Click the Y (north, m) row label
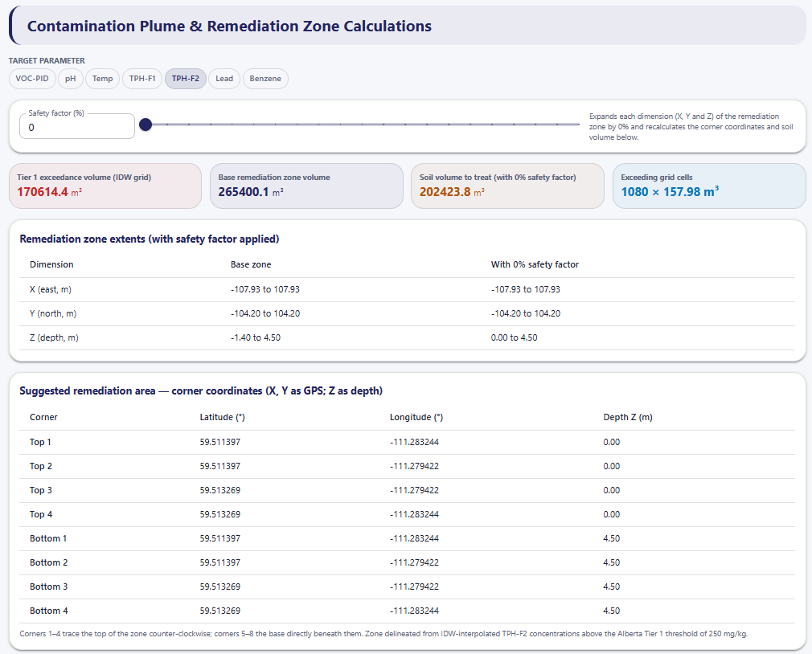812x654 pixels. [x=53, y=313]
